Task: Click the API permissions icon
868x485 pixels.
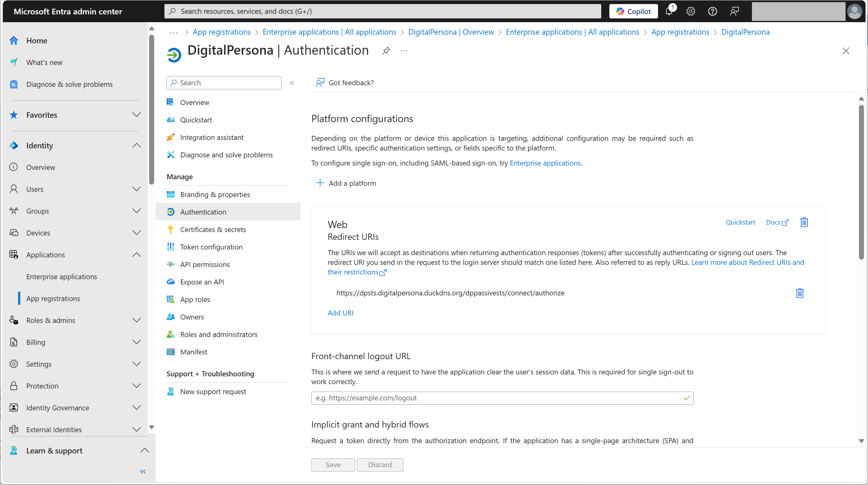Action: (170, 264)
